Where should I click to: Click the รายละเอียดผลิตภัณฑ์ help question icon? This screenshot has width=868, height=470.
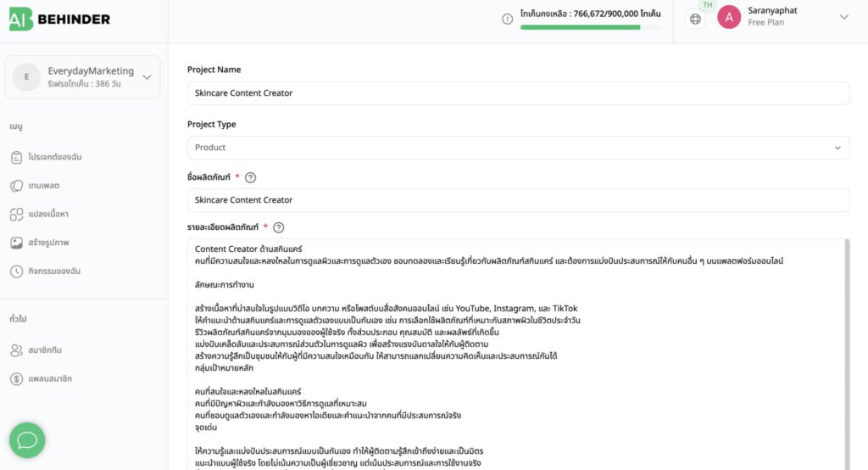tap(278, 228)
